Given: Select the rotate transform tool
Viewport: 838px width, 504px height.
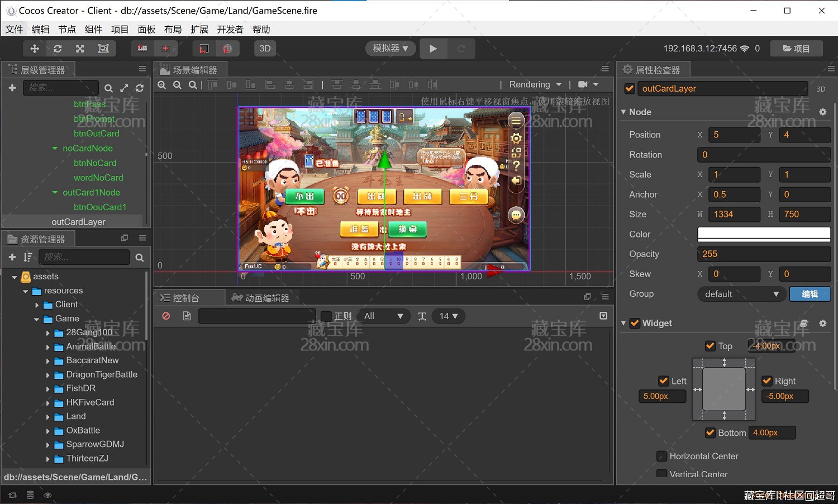Looking at the screenshot, I should point(58,49).
